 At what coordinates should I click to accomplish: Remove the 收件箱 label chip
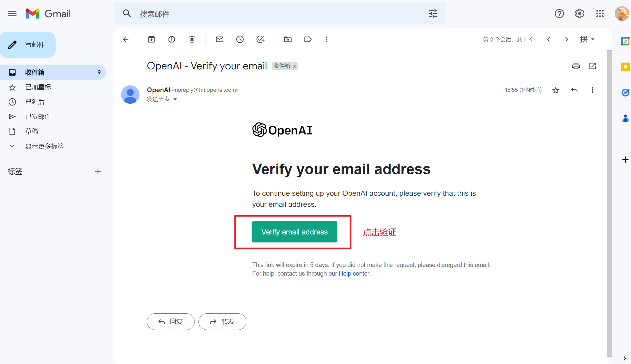tap(294, 66)
